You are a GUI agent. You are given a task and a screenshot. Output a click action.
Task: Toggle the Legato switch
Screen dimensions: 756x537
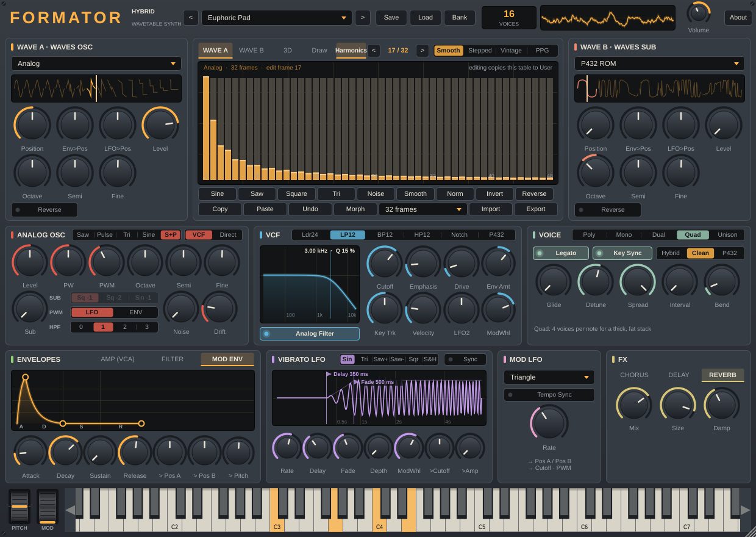(x=561, y=253)
